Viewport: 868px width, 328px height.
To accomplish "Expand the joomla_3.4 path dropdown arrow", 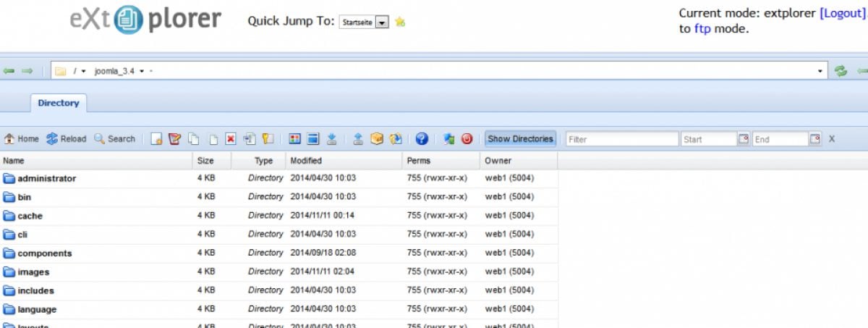I will (x=142, y=71).
